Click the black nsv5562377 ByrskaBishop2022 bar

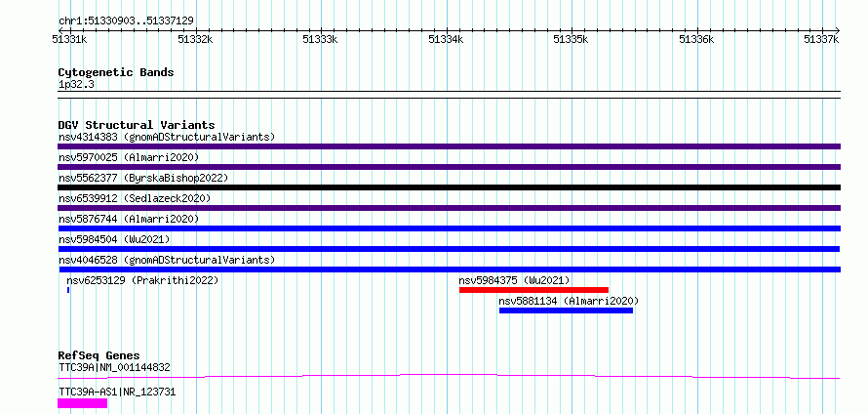coord(449,187)
